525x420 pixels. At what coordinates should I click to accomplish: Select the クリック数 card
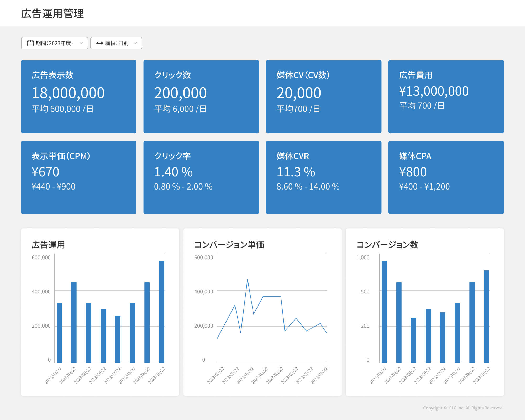[201, 97]
